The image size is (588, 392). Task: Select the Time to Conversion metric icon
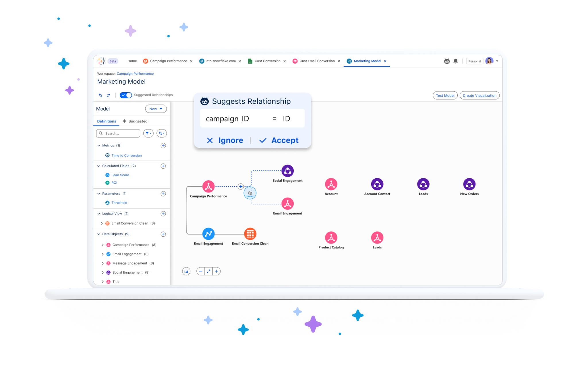(107, 155)
